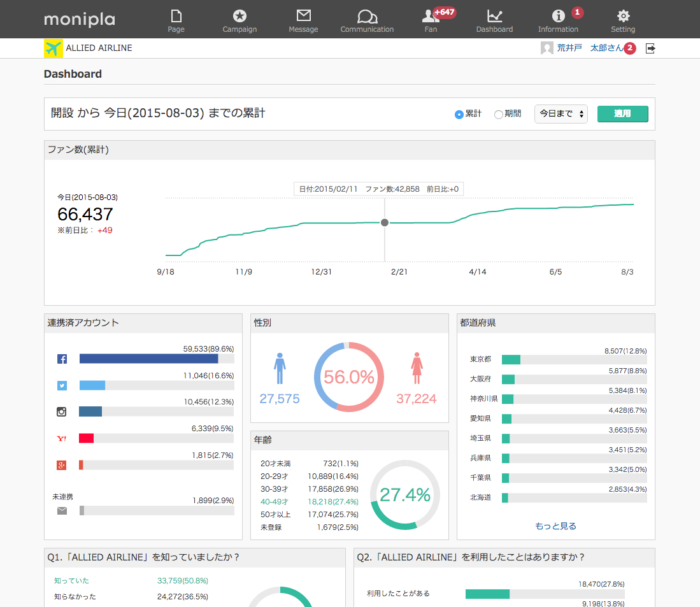Click the logout arrow icon
700x607 pixels.
coord(650,48)
